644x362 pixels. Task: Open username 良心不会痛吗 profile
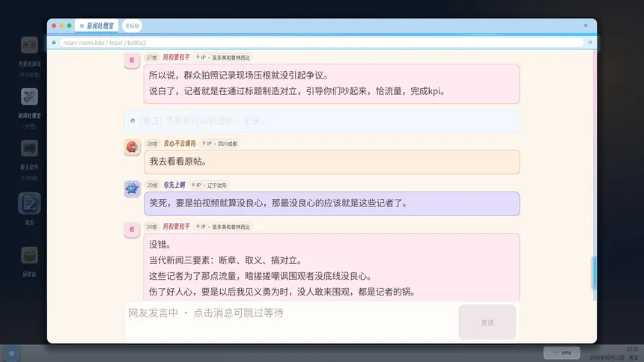coord(180,144)
